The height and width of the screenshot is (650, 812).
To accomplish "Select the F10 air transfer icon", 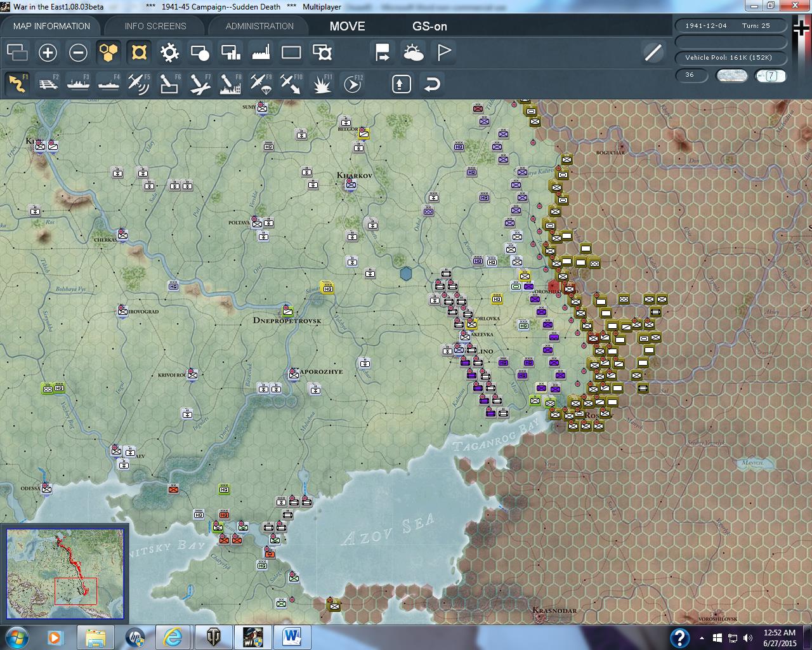I will coord(291,84).
